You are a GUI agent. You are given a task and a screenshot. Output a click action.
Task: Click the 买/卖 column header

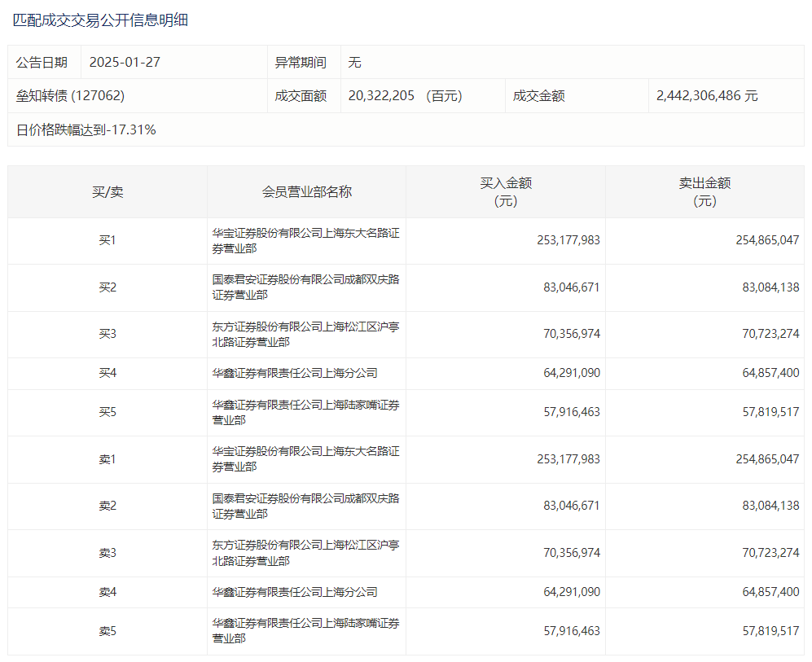tap(108, 192)
